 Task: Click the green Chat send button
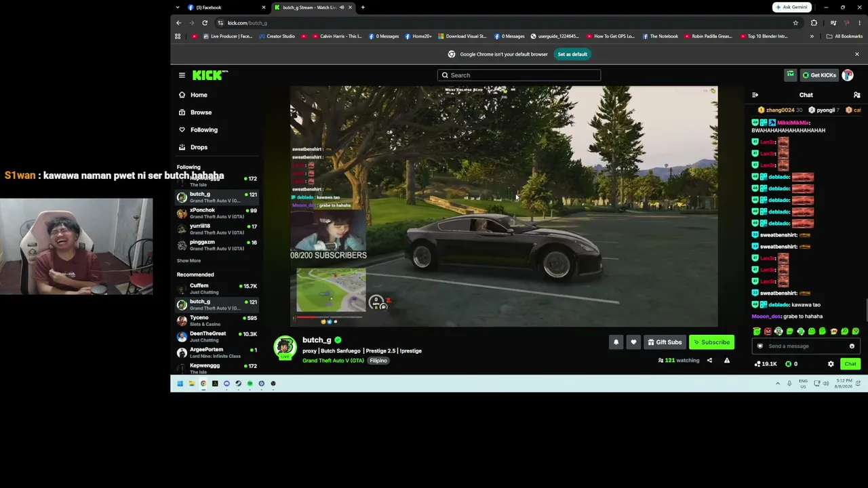tap(850, 364)
